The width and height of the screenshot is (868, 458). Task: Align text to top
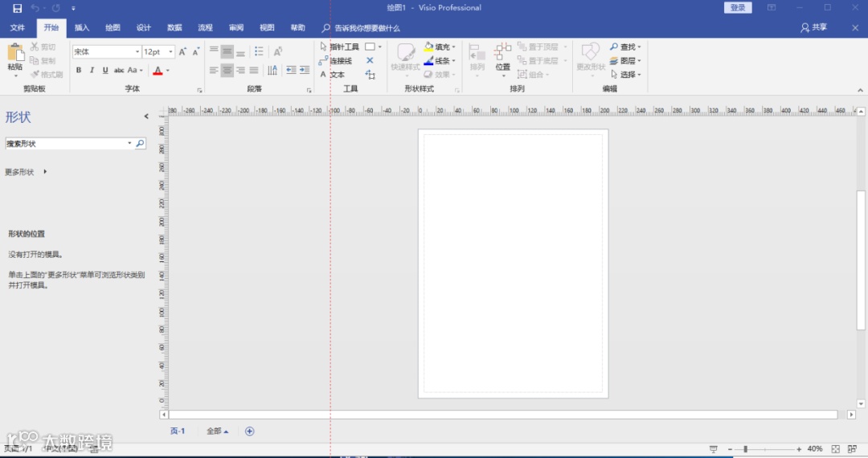214,51
